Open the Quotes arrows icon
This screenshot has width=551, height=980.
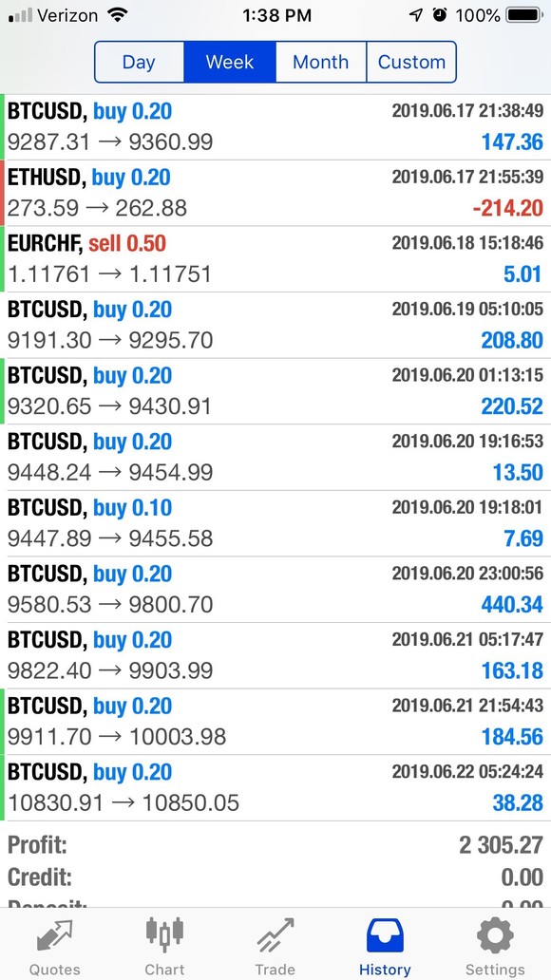[54, 937]
